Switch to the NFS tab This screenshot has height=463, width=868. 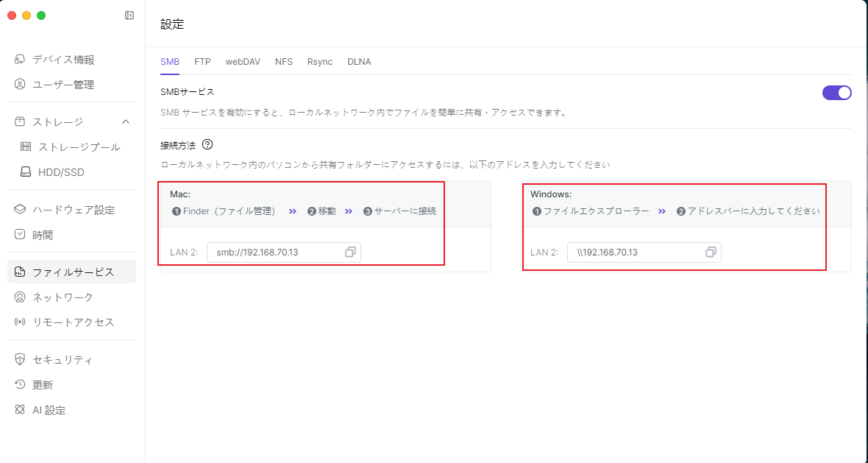point(284,62)
